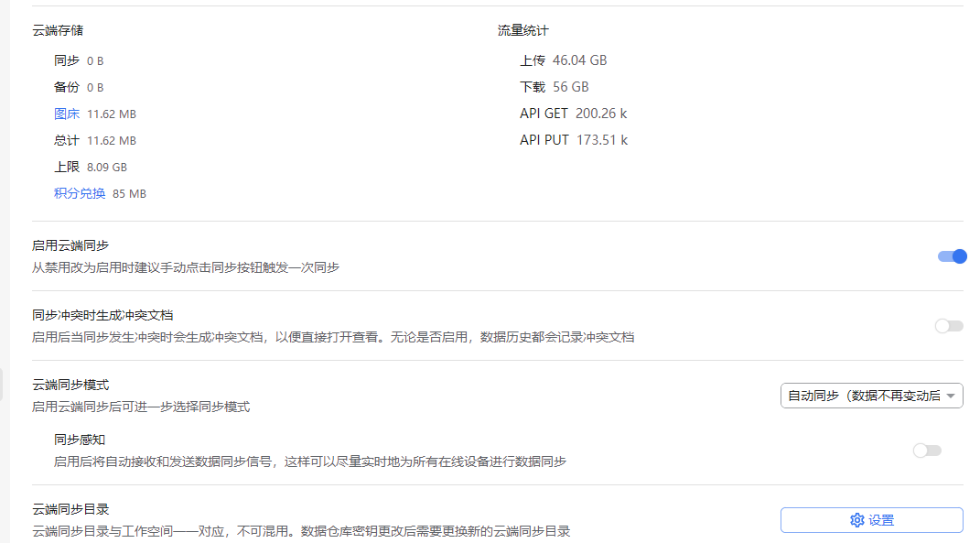The image size is (980, 543).
Task: Enable 同步冲突时生成冲突文档 switch
Action: point(949,326)
